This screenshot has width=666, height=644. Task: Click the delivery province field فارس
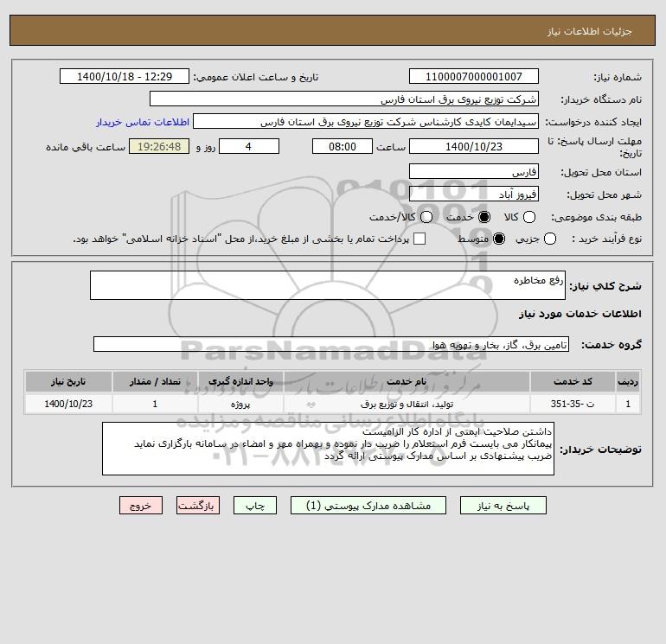coord(474,171)
